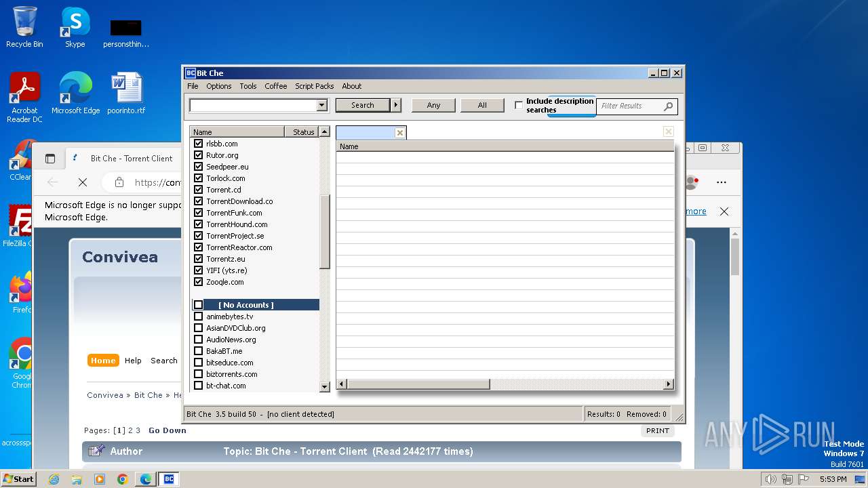The width and height of the screenshot is (868, 488).
Task: Stop page loading in Edge window
Action: [83, 182]
